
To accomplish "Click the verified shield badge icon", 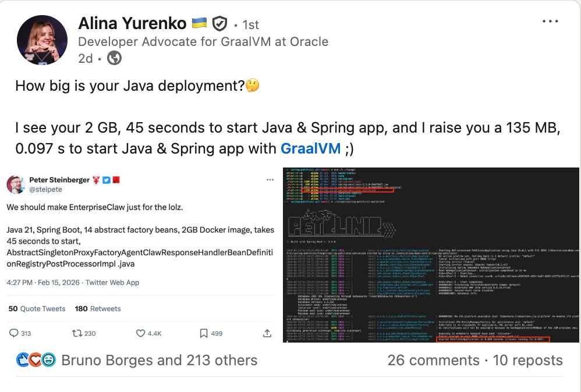I will click(219, 24).
